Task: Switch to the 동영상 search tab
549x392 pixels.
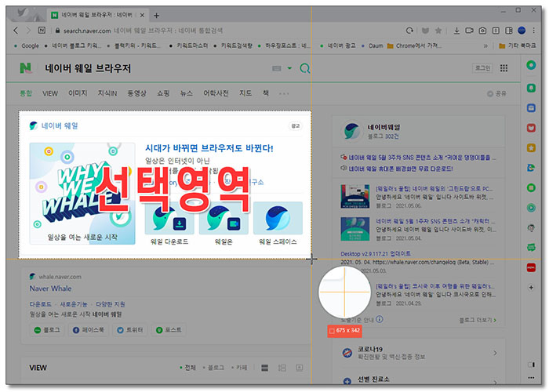Action: [136, 93]
